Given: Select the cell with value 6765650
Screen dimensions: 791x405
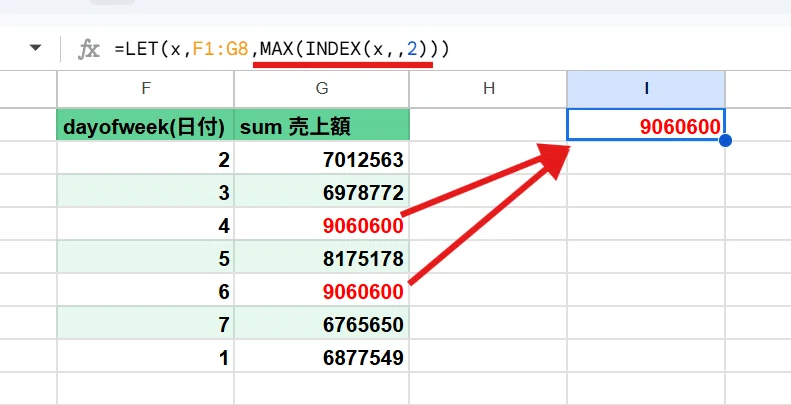Looking at the screenshot, I should [322, 323].
